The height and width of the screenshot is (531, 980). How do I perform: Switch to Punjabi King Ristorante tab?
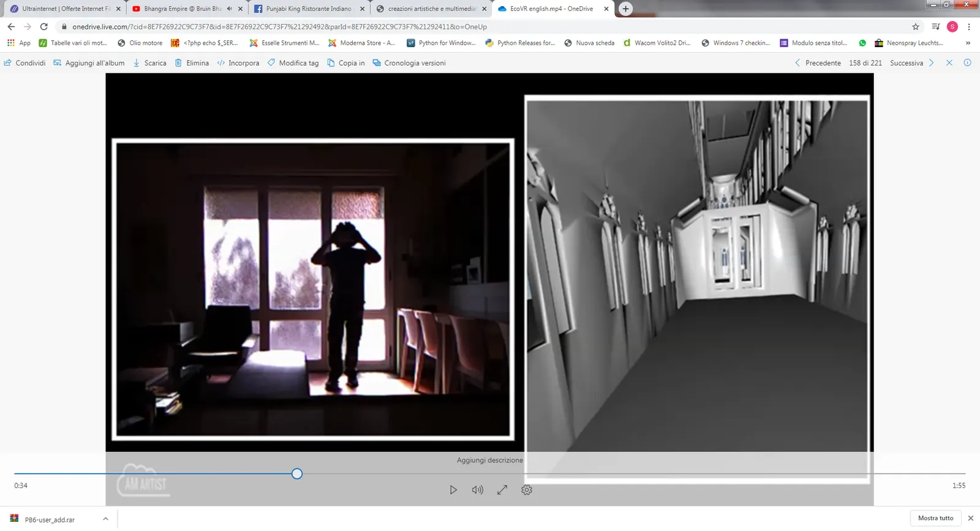309,9
